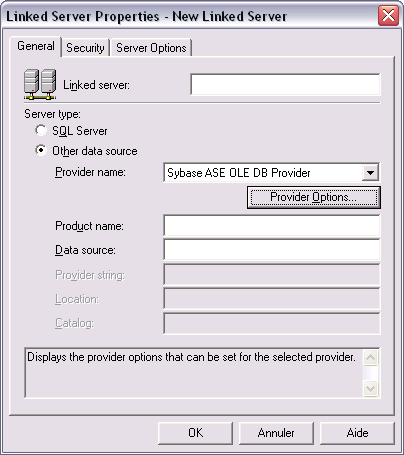
Task: Cancel with the Annuler button
Action: [276, 433]
